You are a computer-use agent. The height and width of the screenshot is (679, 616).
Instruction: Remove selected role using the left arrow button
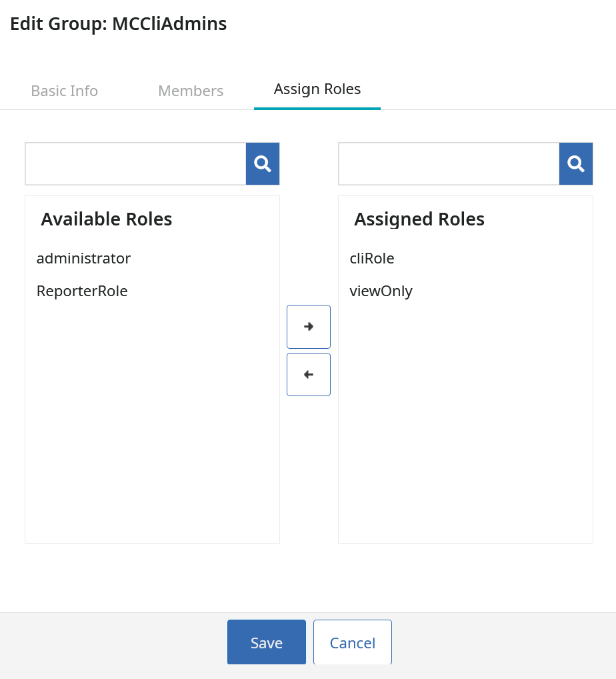309,375
